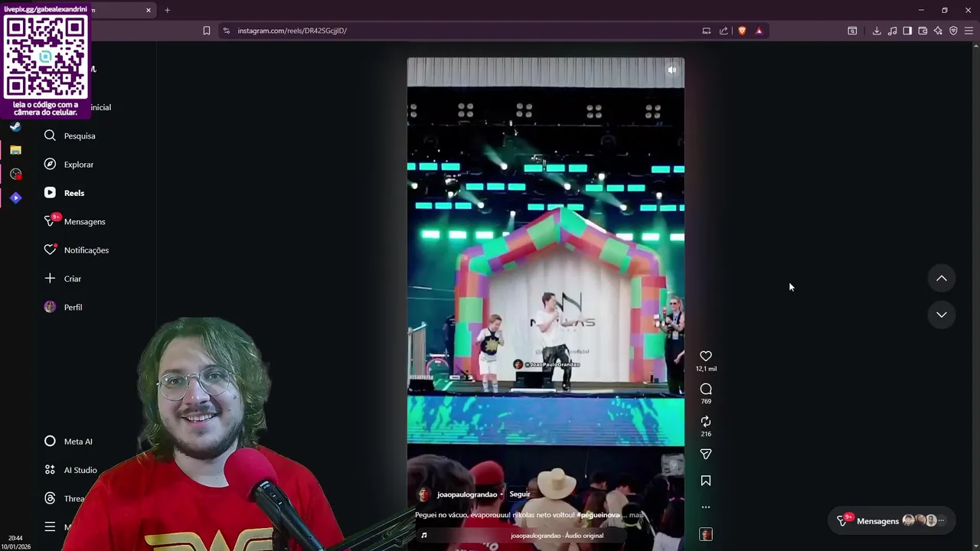Viewport: 980px width, 551px height.
Task: Click the 769 comments count
Action: pyautogui.click(x=706, y=401)
